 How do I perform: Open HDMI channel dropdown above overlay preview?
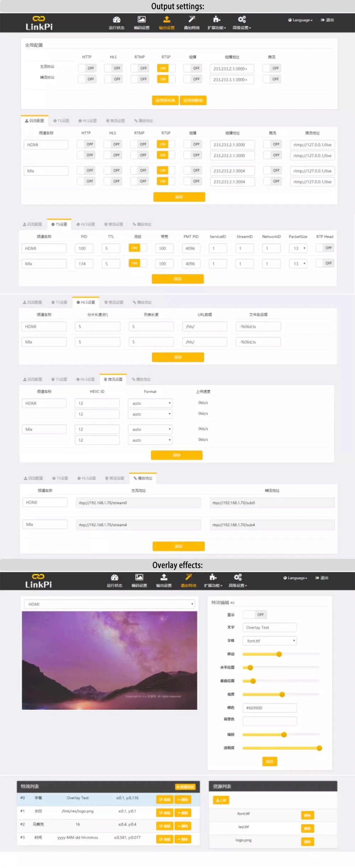pos(110,604)
